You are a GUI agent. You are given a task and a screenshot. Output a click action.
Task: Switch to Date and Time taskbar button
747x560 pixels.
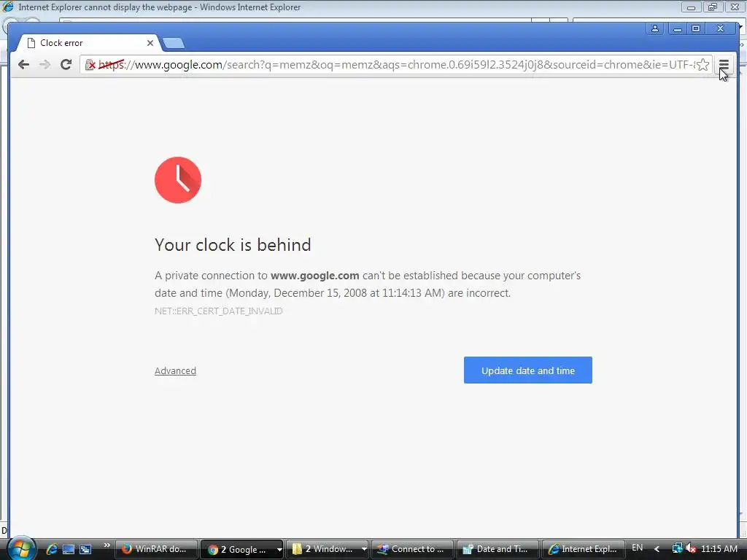[x=498, y=549]
